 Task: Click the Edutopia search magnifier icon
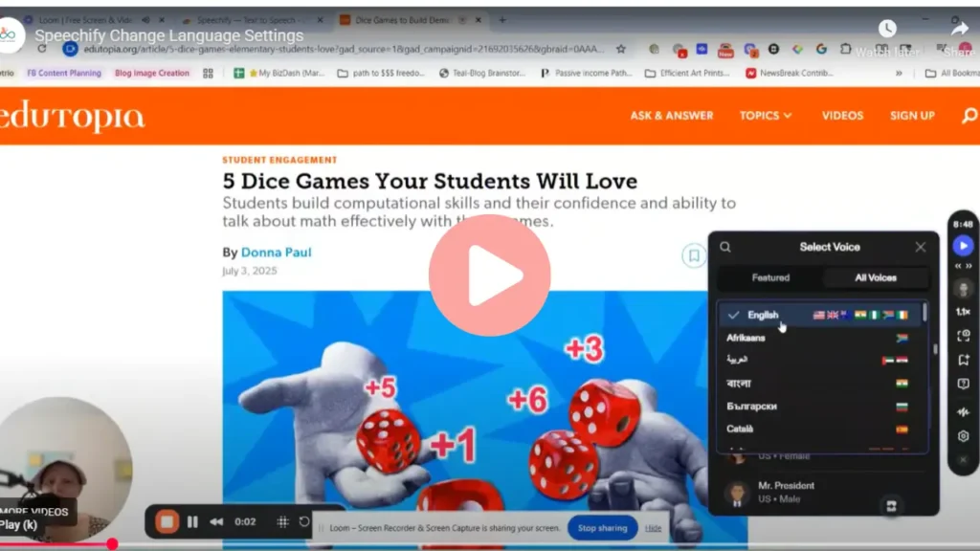tap(969, 116)
